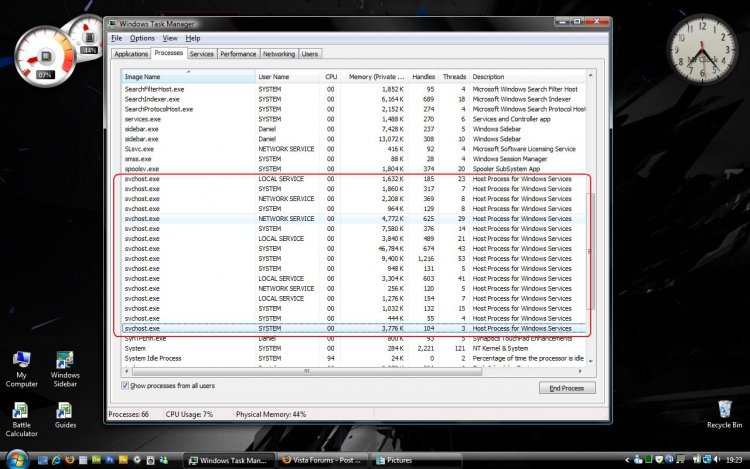
Task: Open the volume speaker tray icon
Action: (x=717, y=459)
